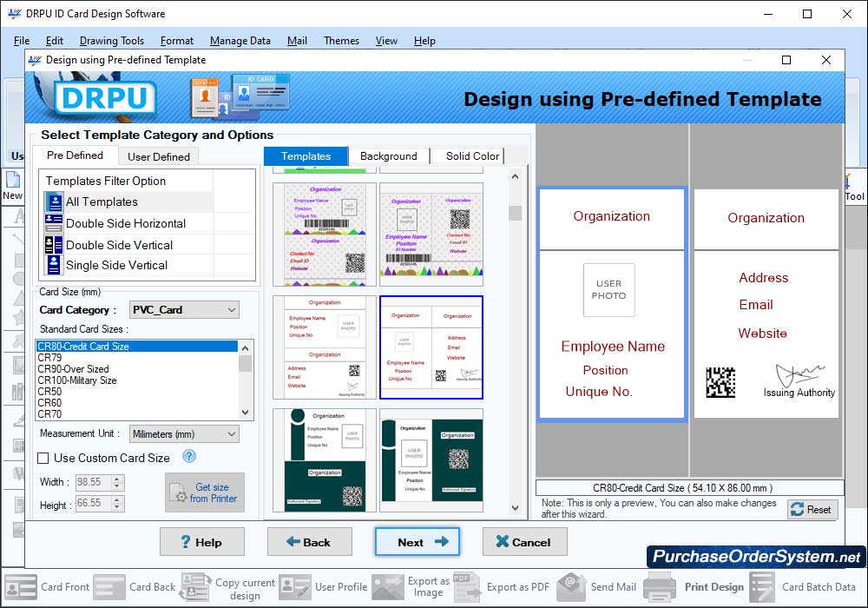Open the Measurement Unit dropdown
The width and height of the screenshot is (868, 608).
(184, 434)
